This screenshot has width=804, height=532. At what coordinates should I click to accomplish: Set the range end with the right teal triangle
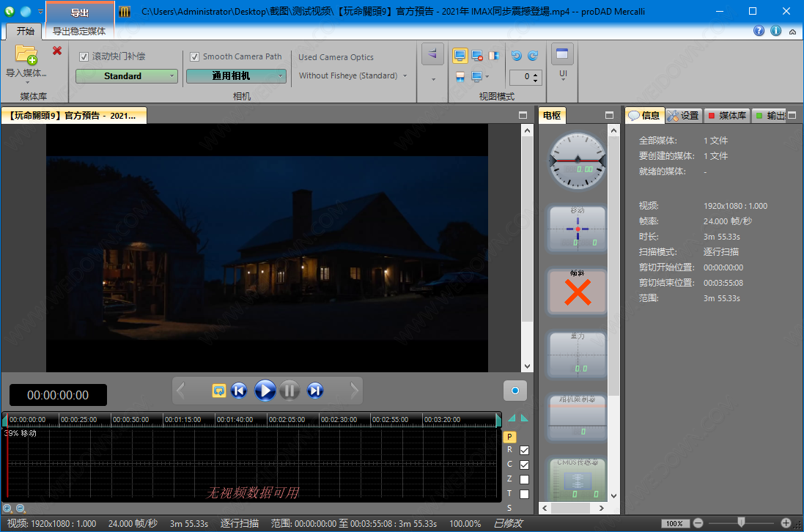point(525,418)
